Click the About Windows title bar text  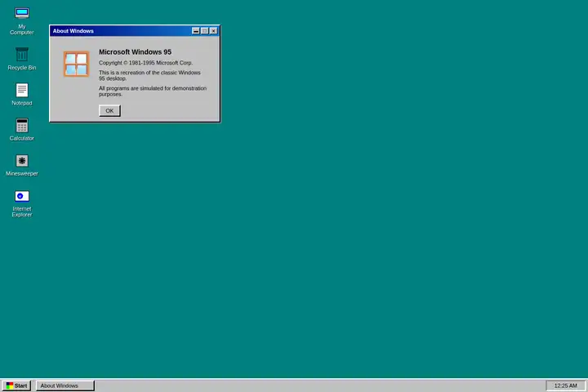73,31
